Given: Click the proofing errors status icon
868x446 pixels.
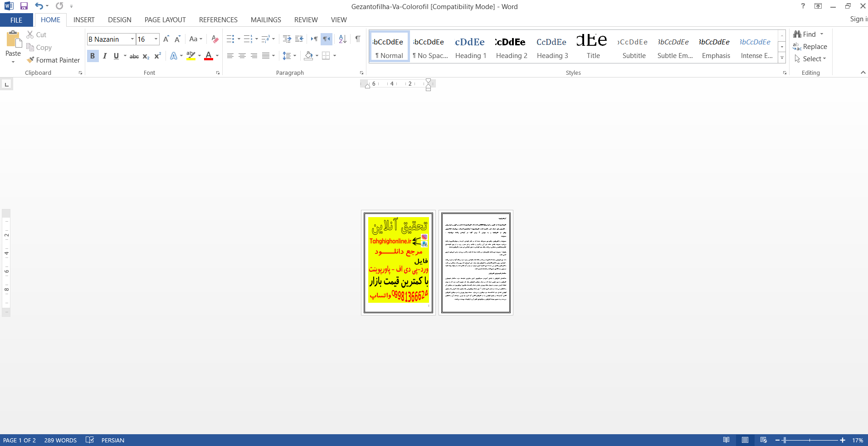Looking at the screenshot, I should [x=90, y=440].
